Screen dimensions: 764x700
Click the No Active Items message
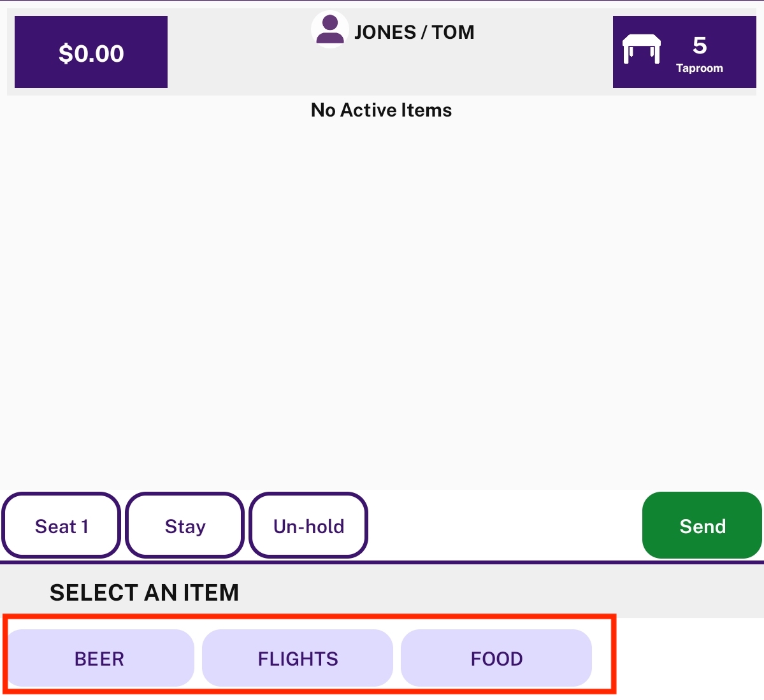[x=382, y=110]
